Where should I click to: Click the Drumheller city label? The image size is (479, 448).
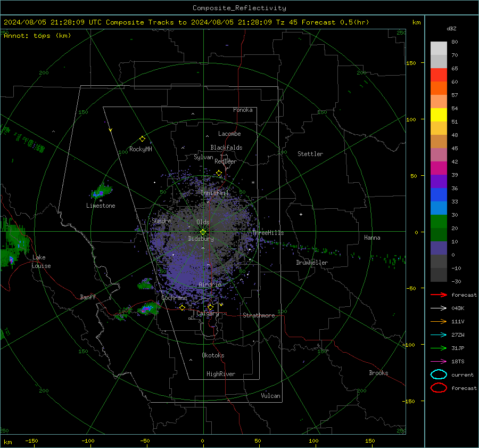pyautogui.click(x=312, y=263)
